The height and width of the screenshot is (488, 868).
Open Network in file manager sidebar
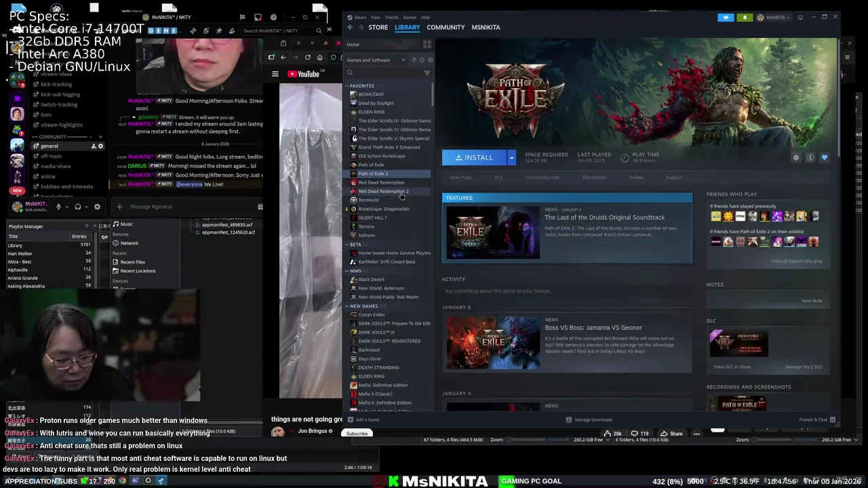point(129,243)
